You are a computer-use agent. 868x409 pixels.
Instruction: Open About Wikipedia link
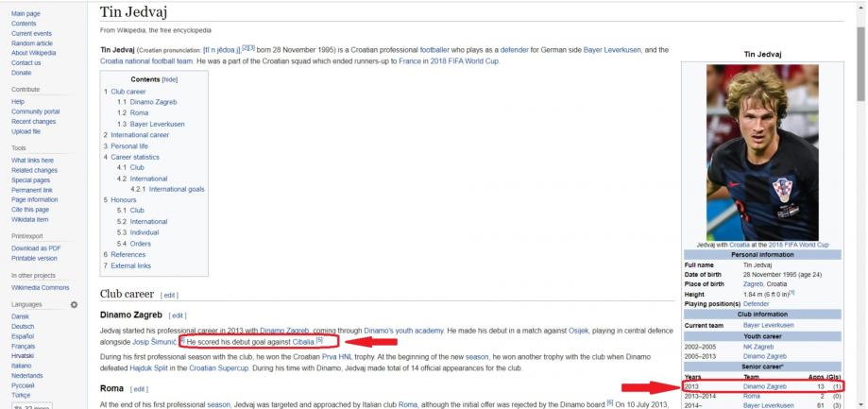[x=33, y=53]
